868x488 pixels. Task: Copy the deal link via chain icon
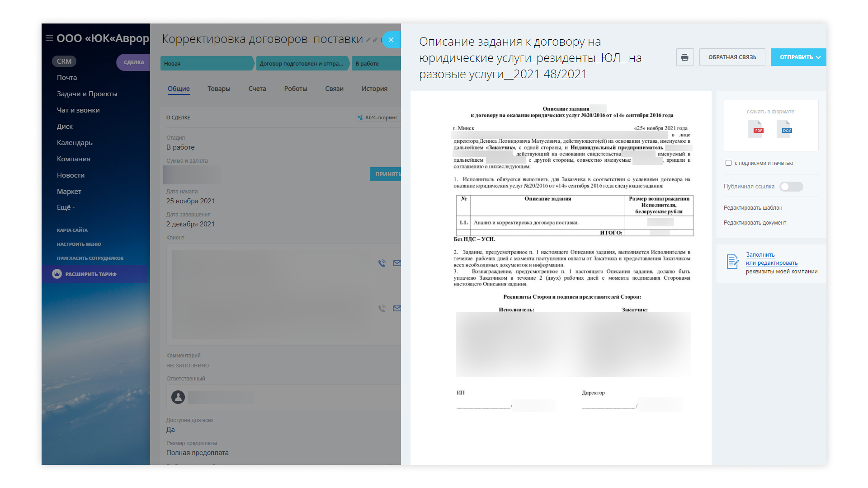pos(375,40)
